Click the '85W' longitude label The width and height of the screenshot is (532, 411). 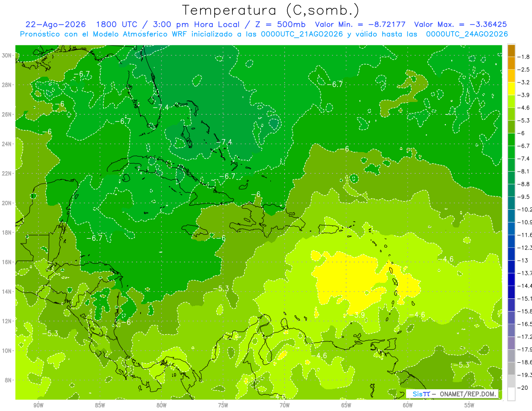[x=100, y=405]
